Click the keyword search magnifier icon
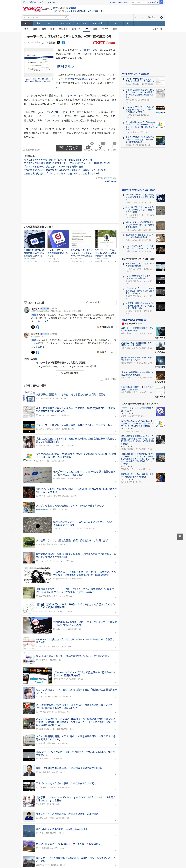This screenshot has height=868, width=186. 66,18
